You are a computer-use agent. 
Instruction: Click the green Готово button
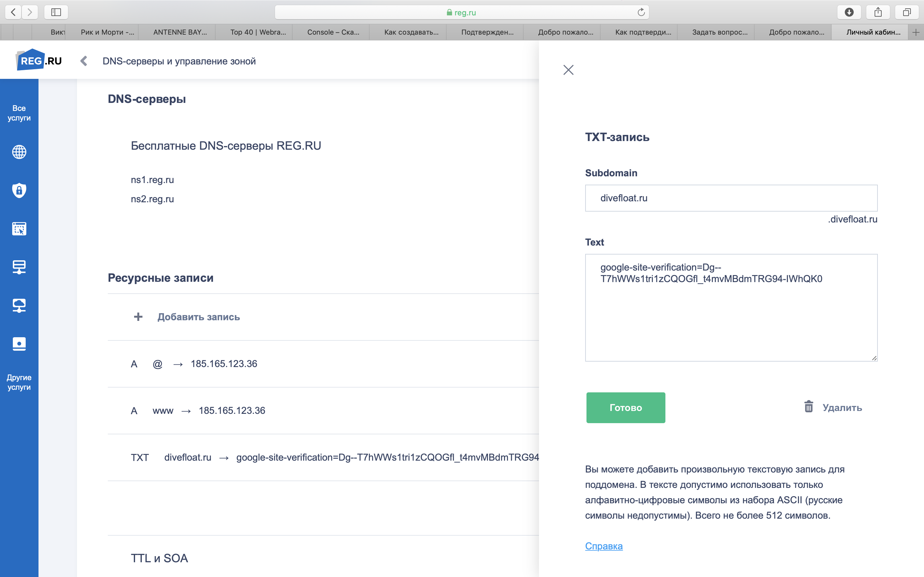coord(625,407)
